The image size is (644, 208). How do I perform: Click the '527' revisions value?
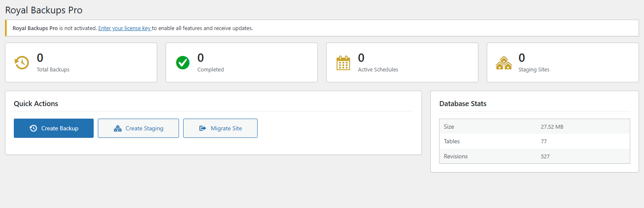coord(545,157)
